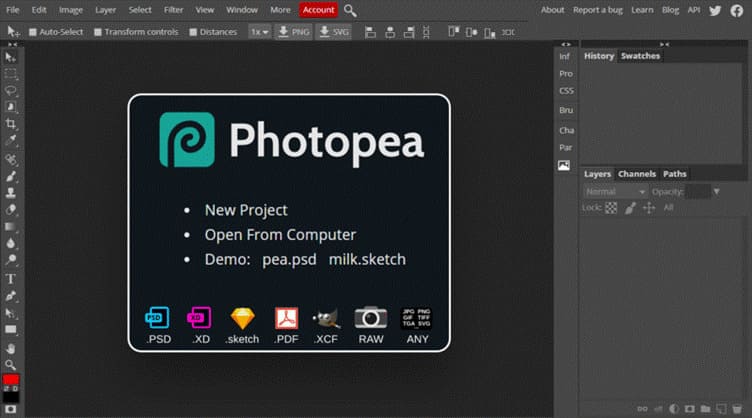Pick the Zoom magnifier tool
This screenshot has height=418, width=752.
pos(11,364)
